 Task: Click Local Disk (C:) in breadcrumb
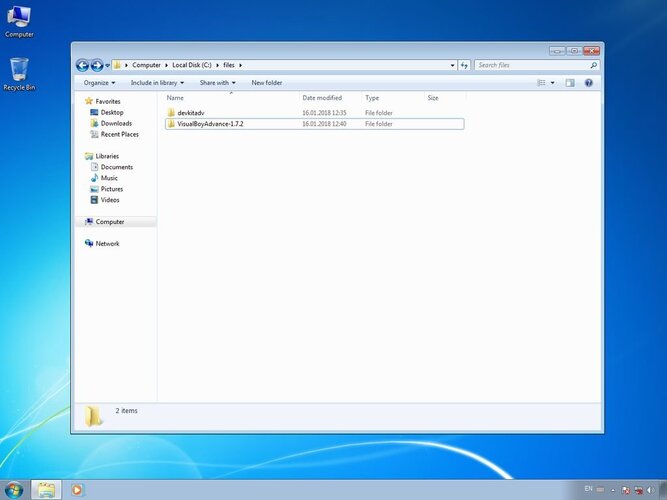(x=191, y=65)
